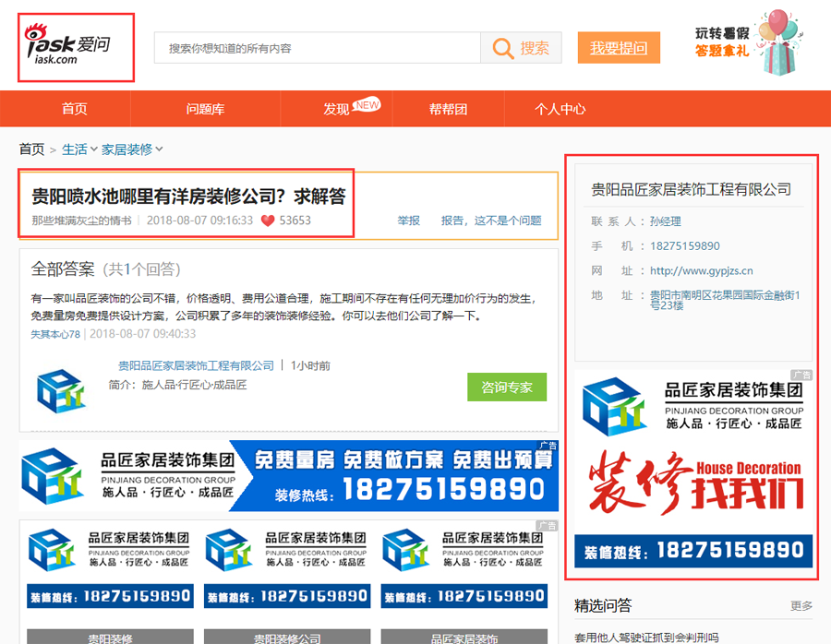Click asker name 那些堆满灰尘的情书
Viewport: 831px width, 644px height.
[x=81, y=221]
